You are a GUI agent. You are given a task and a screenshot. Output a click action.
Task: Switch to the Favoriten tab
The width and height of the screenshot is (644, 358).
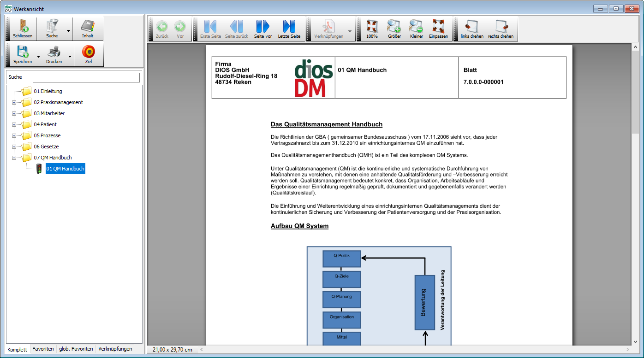click(x=43, y=349)
